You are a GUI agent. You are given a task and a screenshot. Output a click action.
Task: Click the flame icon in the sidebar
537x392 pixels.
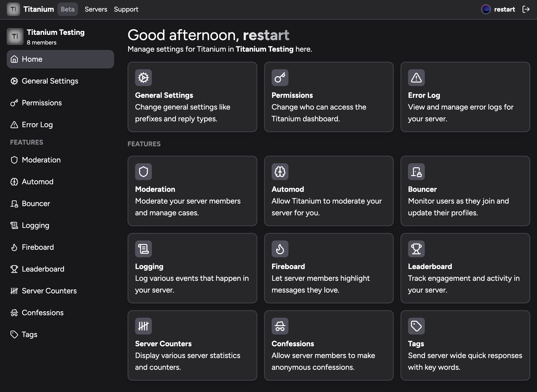tap(14, 247)
